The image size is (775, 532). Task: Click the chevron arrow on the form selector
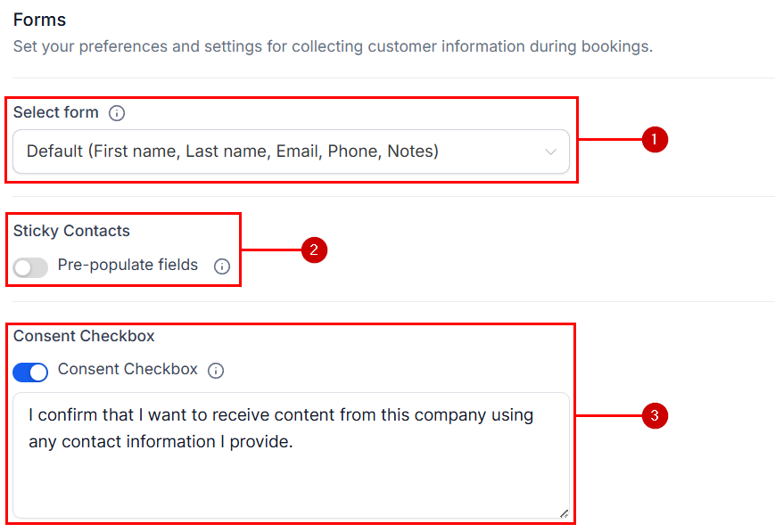pos(551,151)
